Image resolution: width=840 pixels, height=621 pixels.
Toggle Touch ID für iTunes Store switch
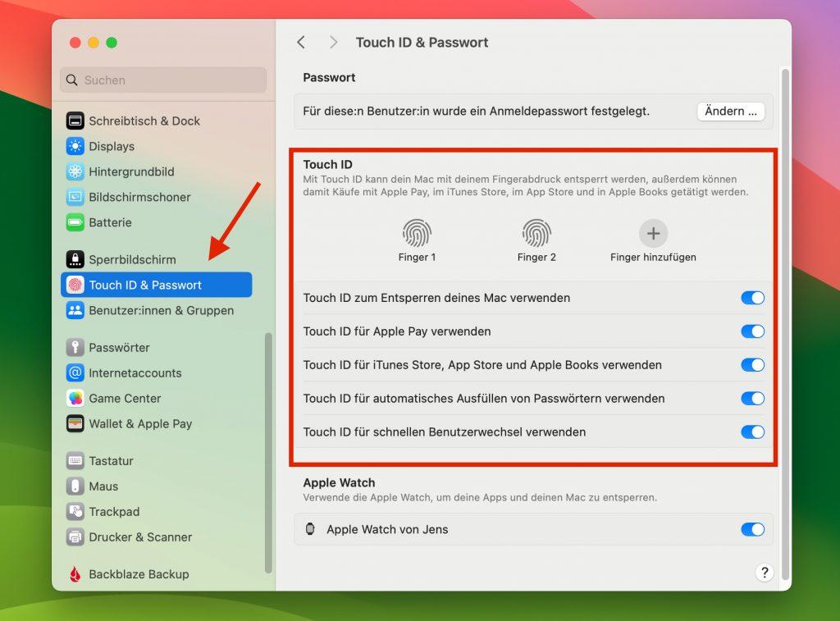tap(753, 365)
